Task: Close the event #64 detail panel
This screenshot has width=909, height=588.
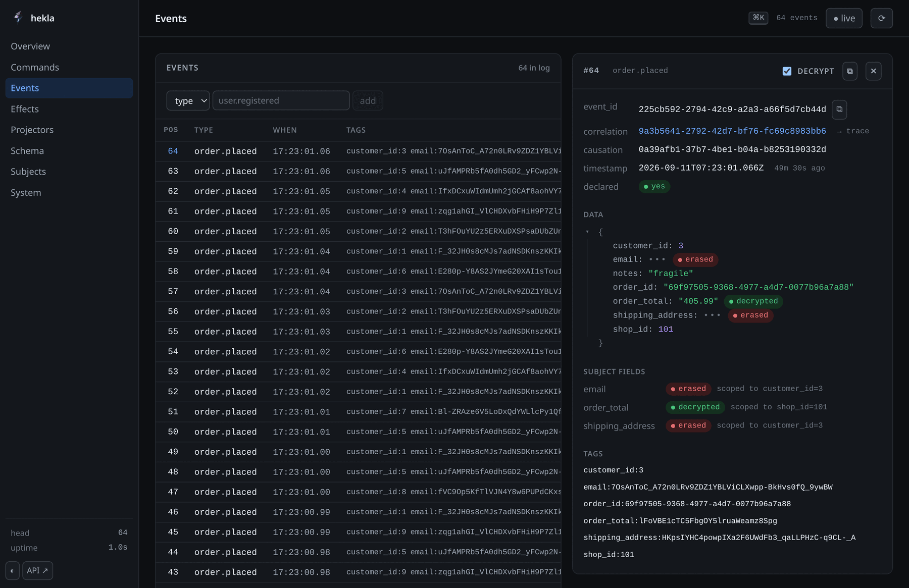Action: click(873, 71)
